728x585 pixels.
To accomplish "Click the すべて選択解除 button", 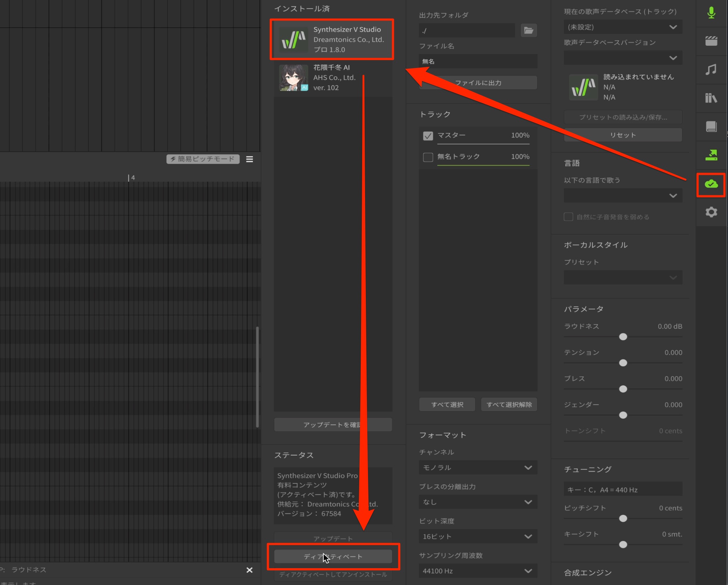I will (509, 404).
